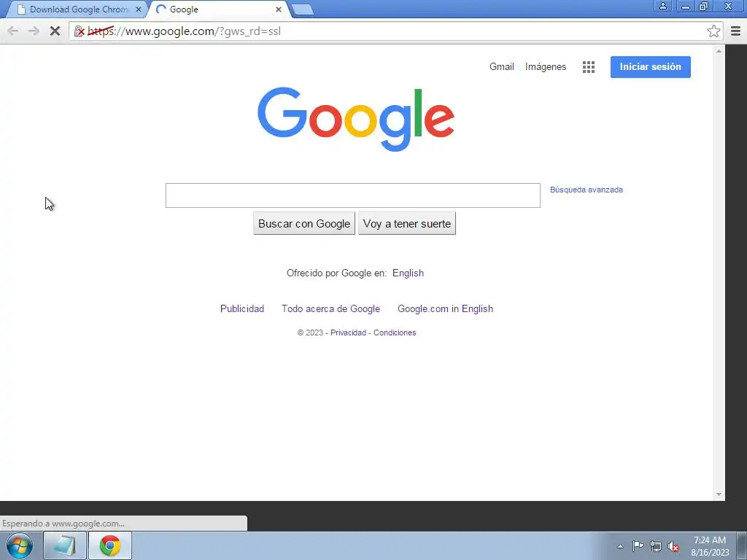The image size is (747, 560).
Task: Click the Google logo
Action: [356, 119]
